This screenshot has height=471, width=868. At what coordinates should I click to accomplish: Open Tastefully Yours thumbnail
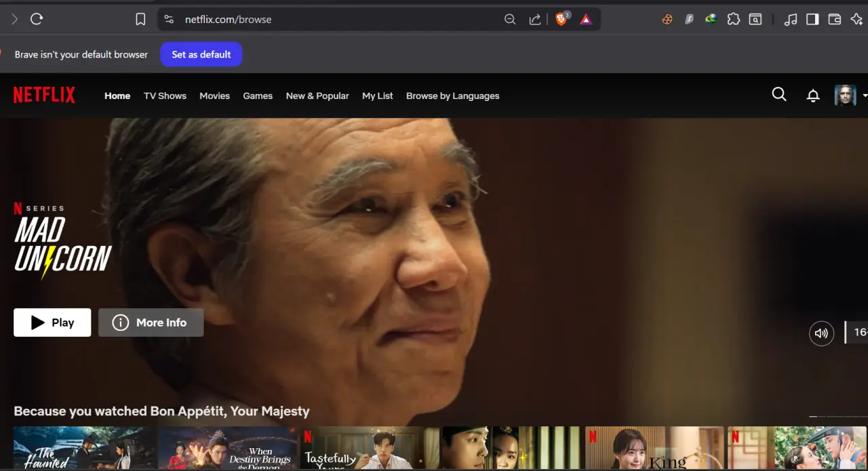[x=370, y=448]
